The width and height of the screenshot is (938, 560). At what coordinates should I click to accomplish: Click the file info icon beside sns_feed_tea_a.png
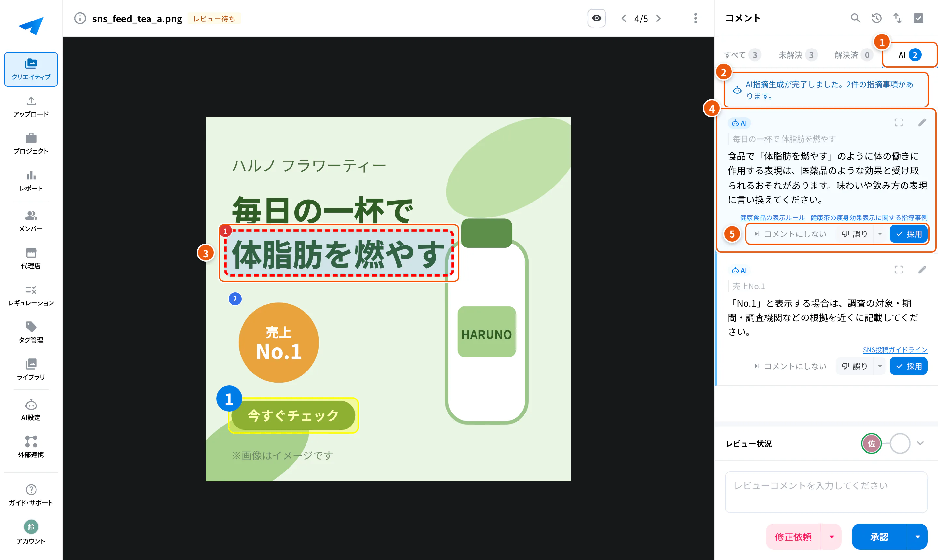(x=80, y=18)
